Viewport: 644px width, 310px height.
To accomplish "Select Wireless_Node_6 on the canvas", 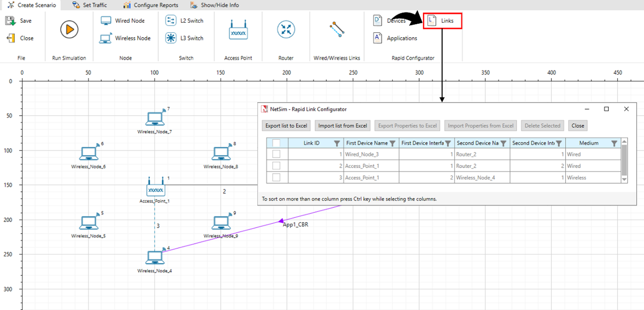I will 89,154.
